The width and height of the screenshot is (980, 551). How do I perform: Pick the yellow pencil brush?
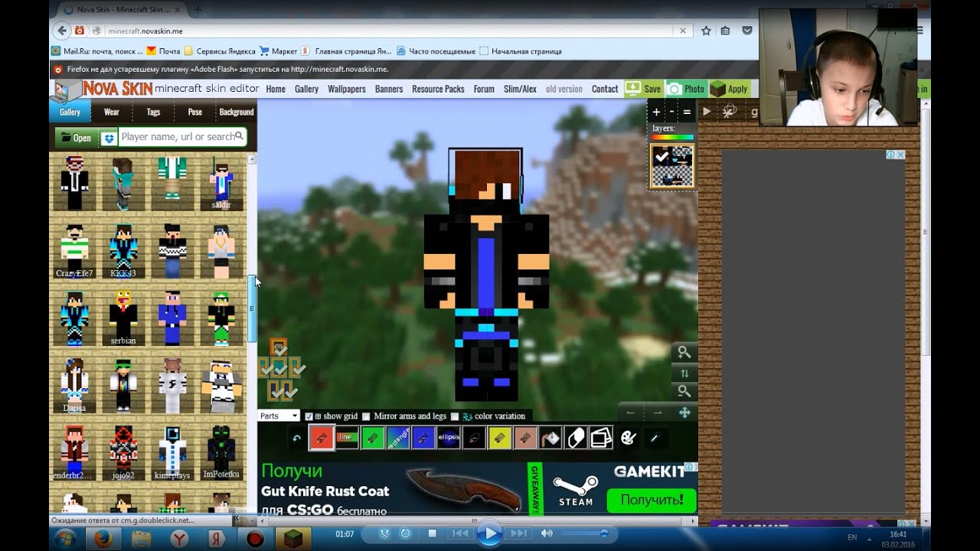500,438
